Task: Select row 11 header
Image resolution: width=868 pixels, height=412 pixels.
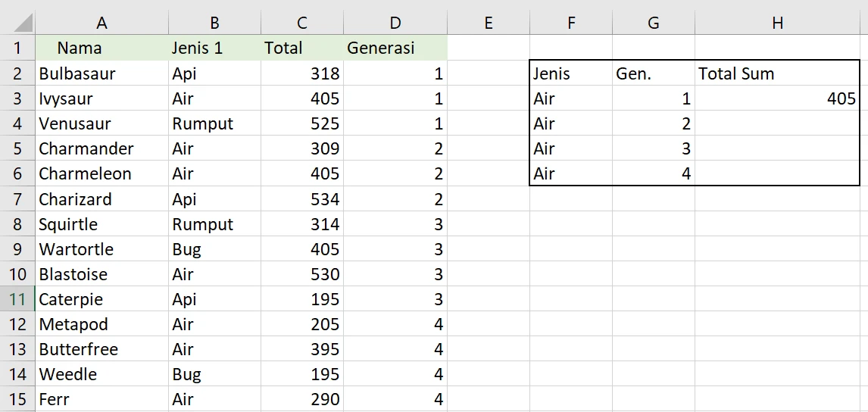Action: point(17,299)
